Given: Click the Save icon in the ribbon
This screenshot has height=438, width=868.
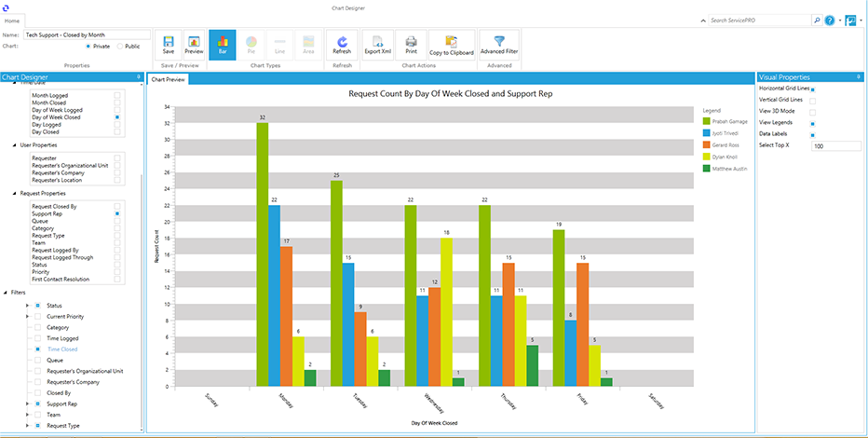Looking at the screenshot, I should click(169, 45).
